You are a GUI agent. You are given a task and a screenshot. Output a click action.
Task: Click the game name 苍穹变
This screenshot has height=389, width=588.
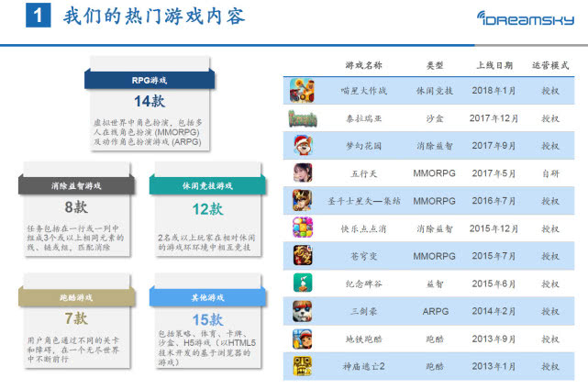(x=363, y=256)
